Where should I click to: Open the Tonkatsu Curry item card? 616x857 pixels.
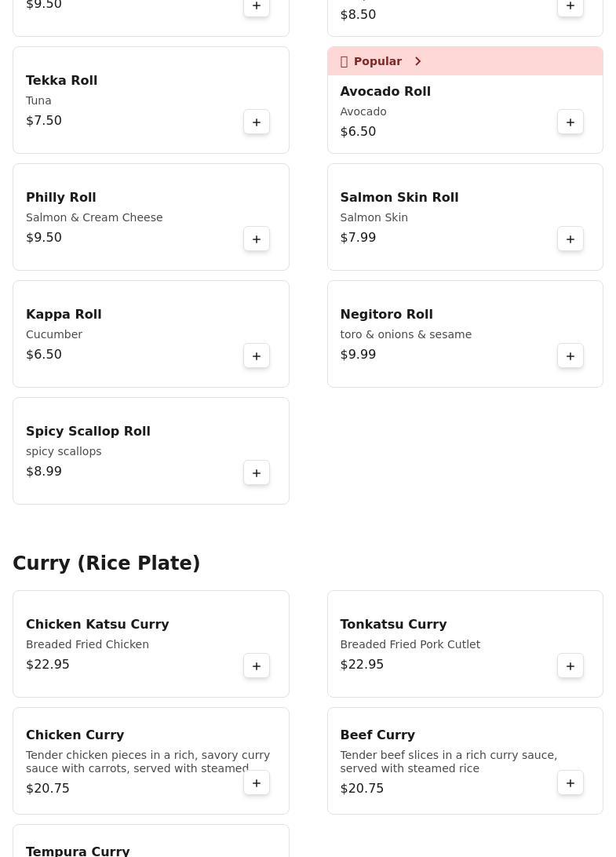439,644
